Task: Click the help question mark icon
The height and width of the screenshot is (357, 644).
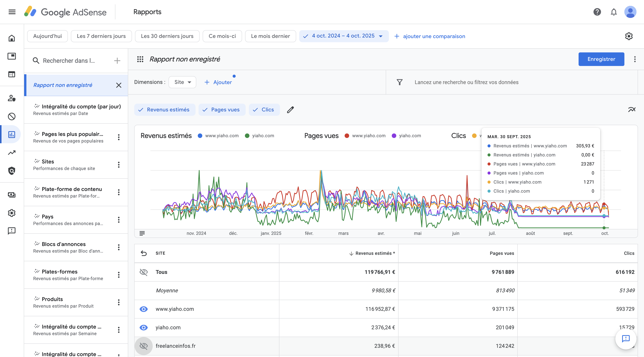Action: [597, 12]
